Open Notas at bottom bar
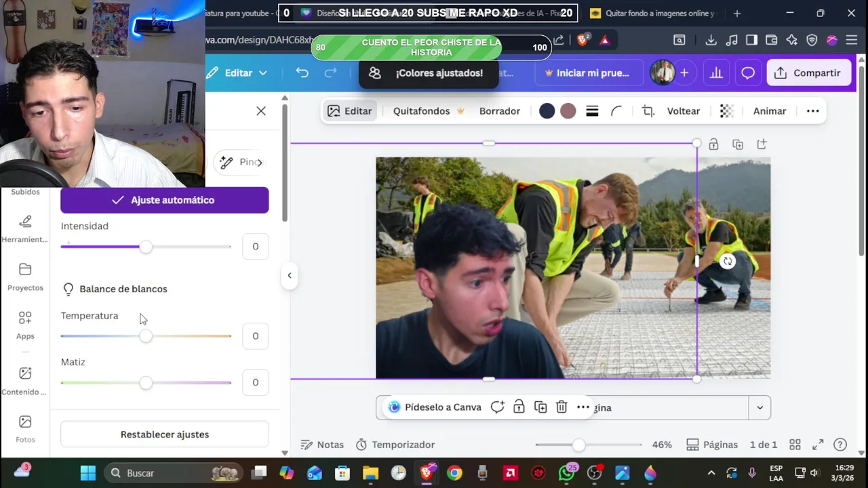Image resolution: width=868 pixels, height=488 pixels. [x=322, y=445]
